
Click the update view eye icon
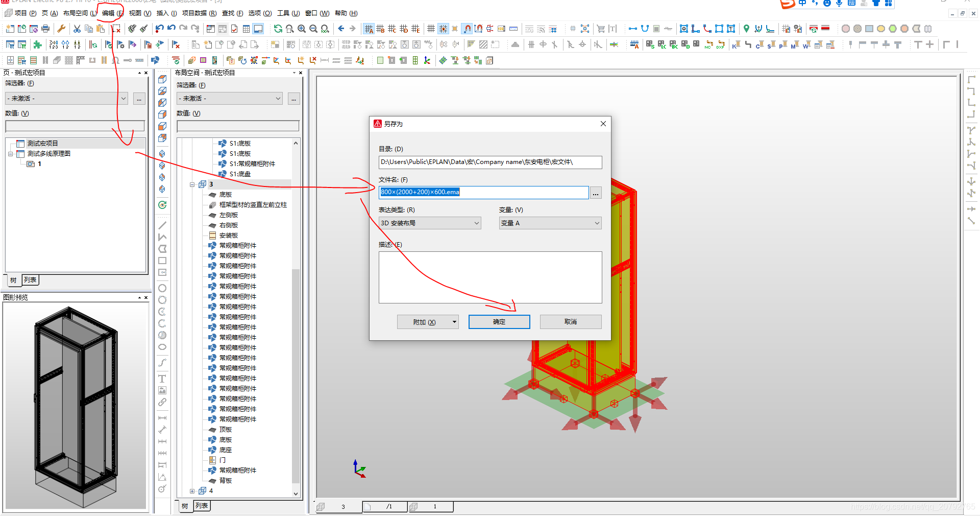tap(162, 205)
